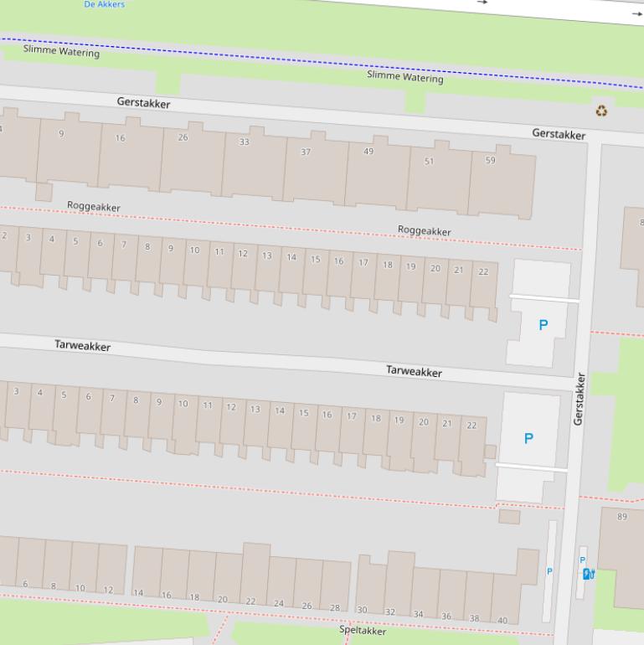This screenshot has width=644, height=645.
Task: Select the small parking symbol beside house 40
Action: 549,571
